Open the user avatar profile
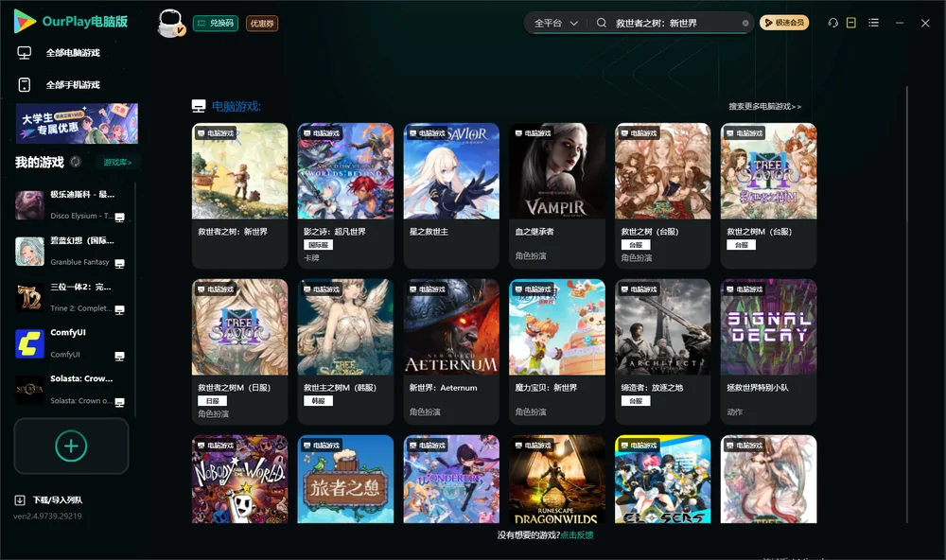 (x=170, y=24)
